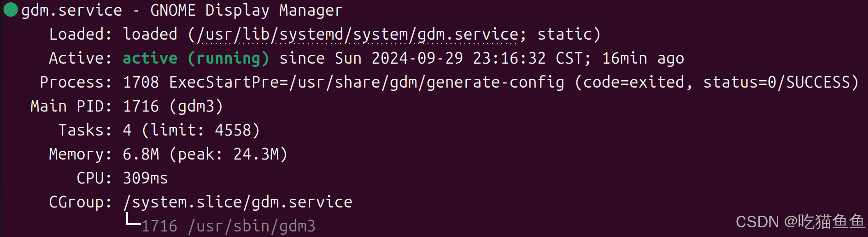This screenshot has height=237, width=868.
Task: Click the CSDN watermark text
Action: pyautogui.click(x=801, y=222)
